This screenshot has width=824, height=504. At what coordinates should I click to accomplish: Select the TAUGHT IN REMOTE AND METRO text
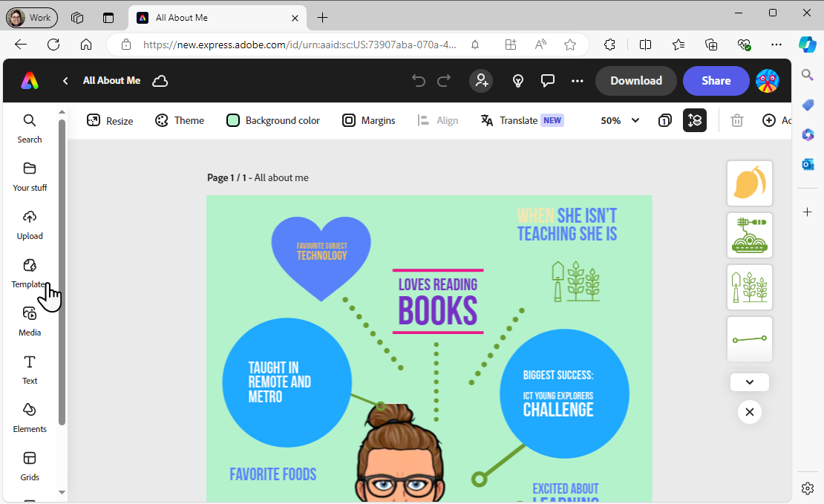280,382
